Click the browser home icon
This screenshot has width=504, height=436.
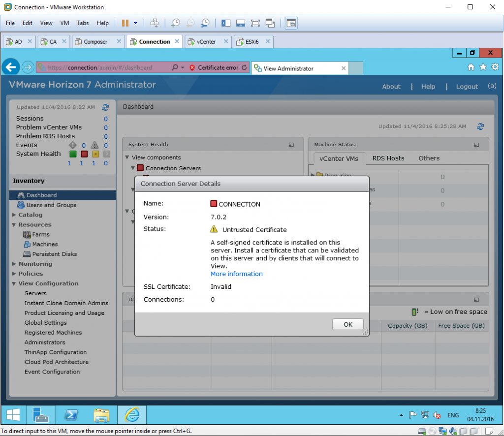pos(471,67)
